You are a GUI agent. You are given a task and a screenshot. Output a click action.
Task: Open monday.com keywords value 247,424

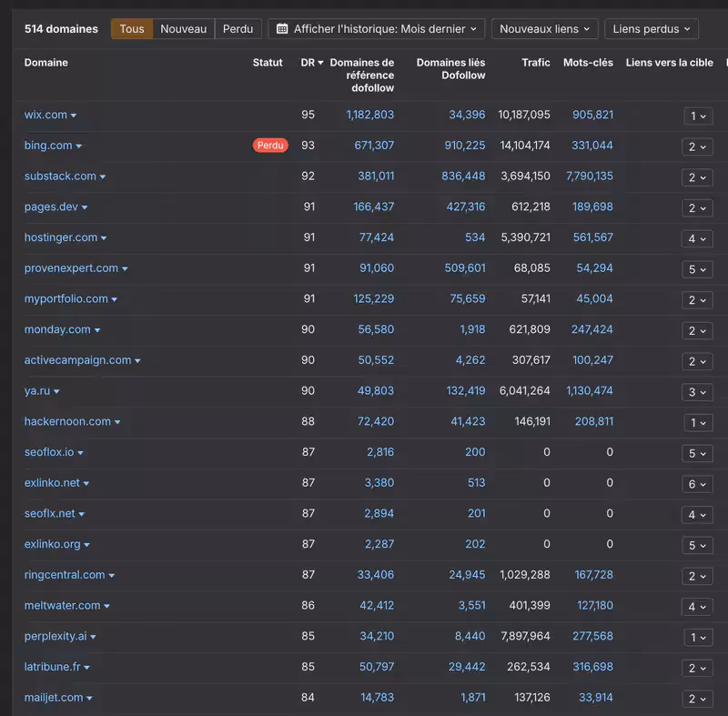pos(592,329)
